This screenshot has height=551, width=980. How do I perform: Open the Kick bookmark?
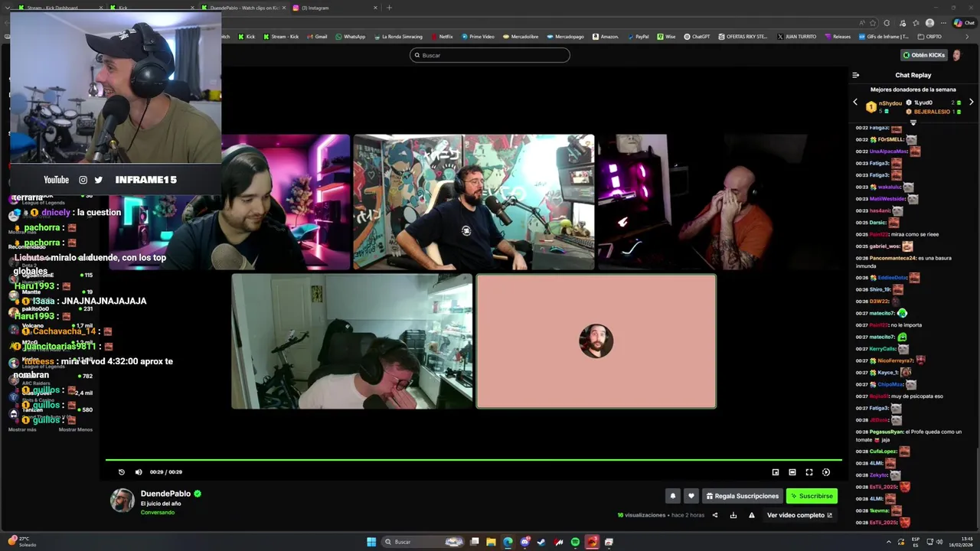tap(247, 37)
